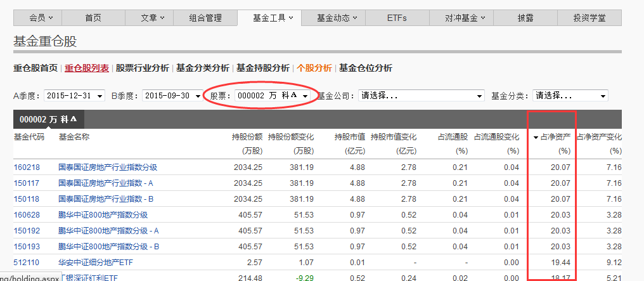Expand the 基金动态 menu
The width and height of the screenshot is (644, 281).
(337, 18)
